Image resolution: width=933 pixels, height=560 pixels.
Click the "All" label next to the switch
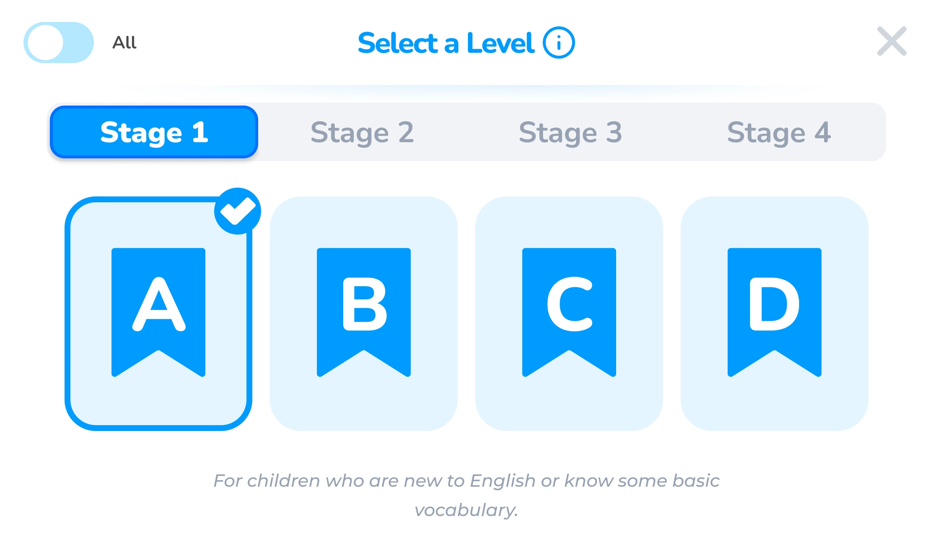(124, 42)
